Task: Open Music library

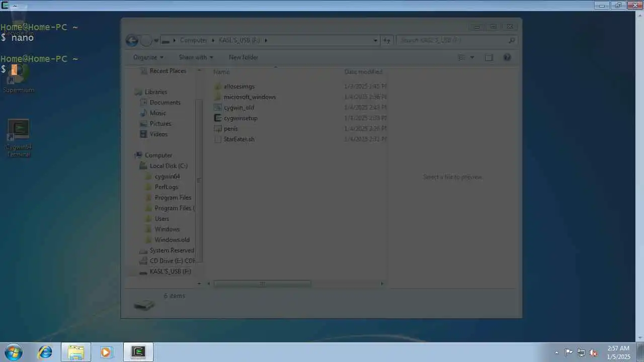Action: point(157,113)
